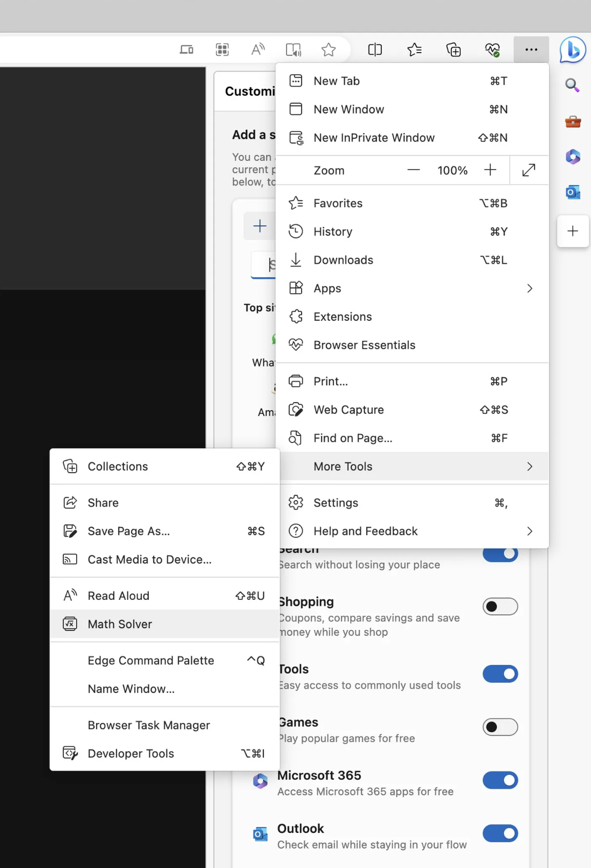The width and height of the screenshot is (591, 868).
Task: Open a New InPrivate Window
Action: tap(412, 138)
